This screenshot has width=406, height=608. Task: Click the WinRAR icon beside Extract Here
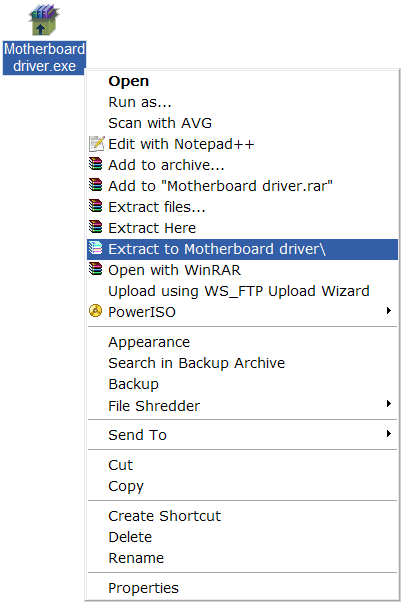click(96, 227)
